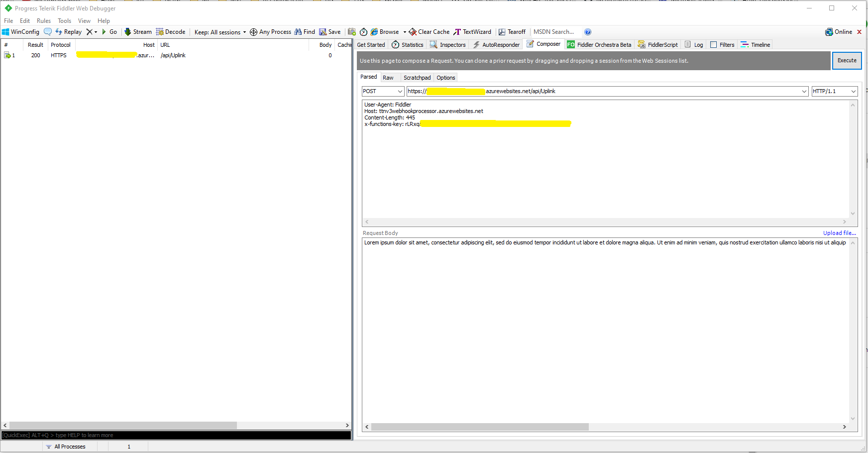Open the Find sessions tool

pos(305,32)
